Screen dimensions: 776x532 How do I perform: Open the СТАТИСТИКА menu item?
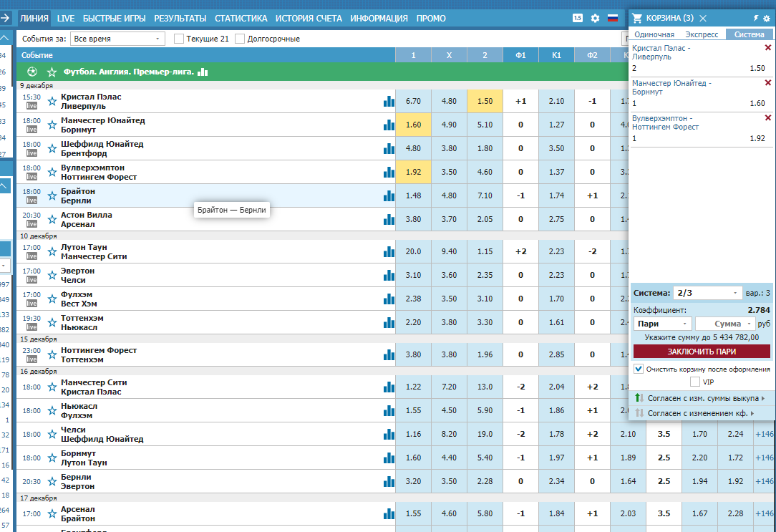(241, 19)
